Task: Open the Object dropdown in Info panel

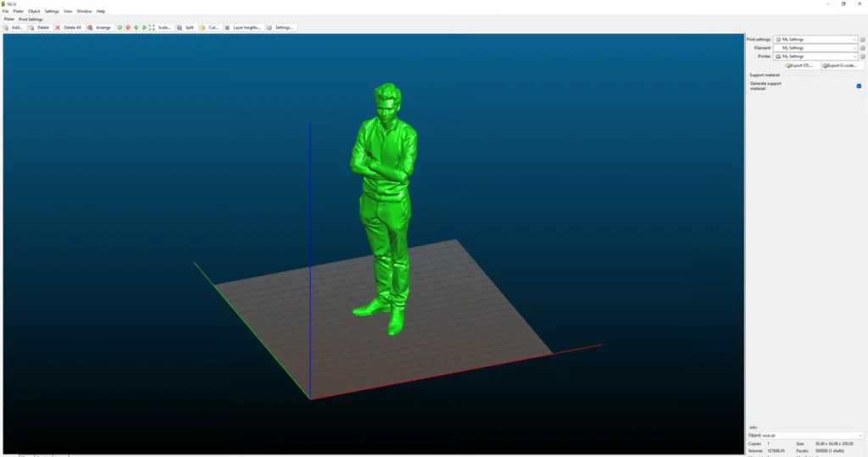Action: click(x=812, y=436)
